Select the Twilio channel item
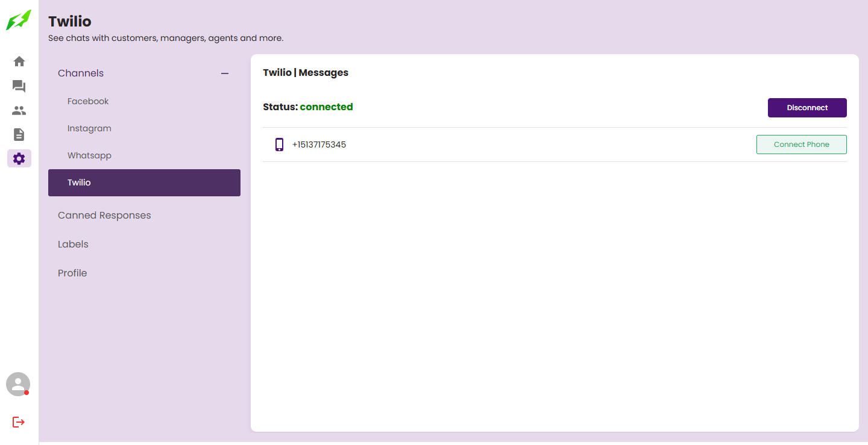Viewport: 868px width, 445px height. click(144, 182)
